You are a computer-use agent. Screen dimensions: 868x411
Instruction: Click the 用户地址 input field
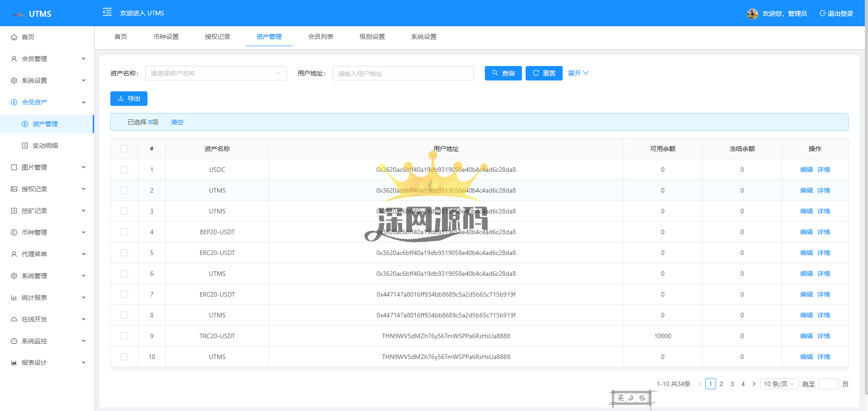coord(403,73)
